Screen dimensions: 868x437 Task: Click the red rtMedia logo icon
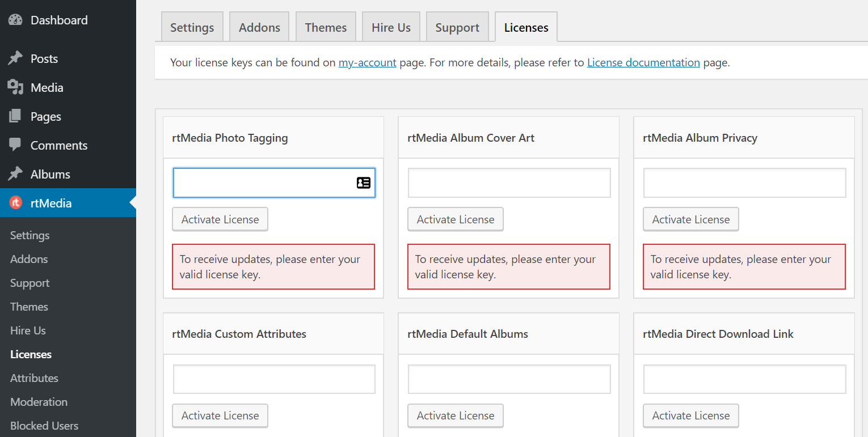[15, 202]
